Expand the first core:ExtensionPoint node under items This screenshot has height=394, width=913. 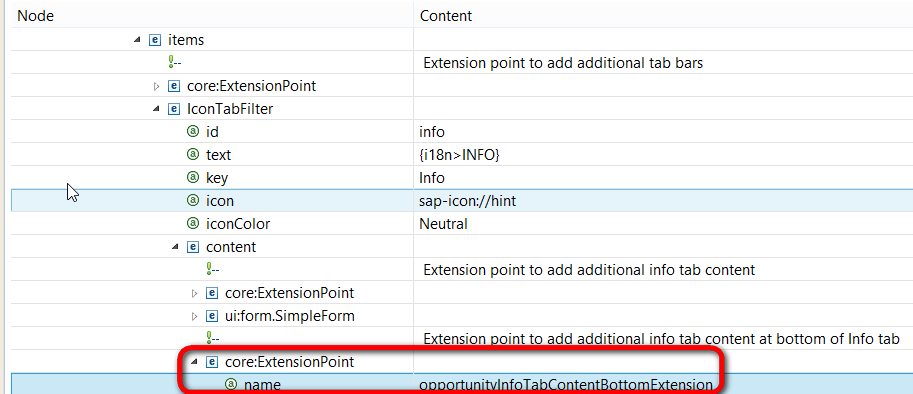(156, 86)
